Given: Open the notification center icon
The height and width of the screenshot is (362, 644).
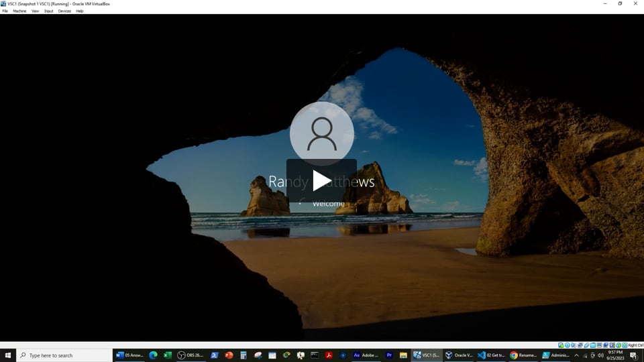Looking at the screenshot, I should tap(633, 355).
